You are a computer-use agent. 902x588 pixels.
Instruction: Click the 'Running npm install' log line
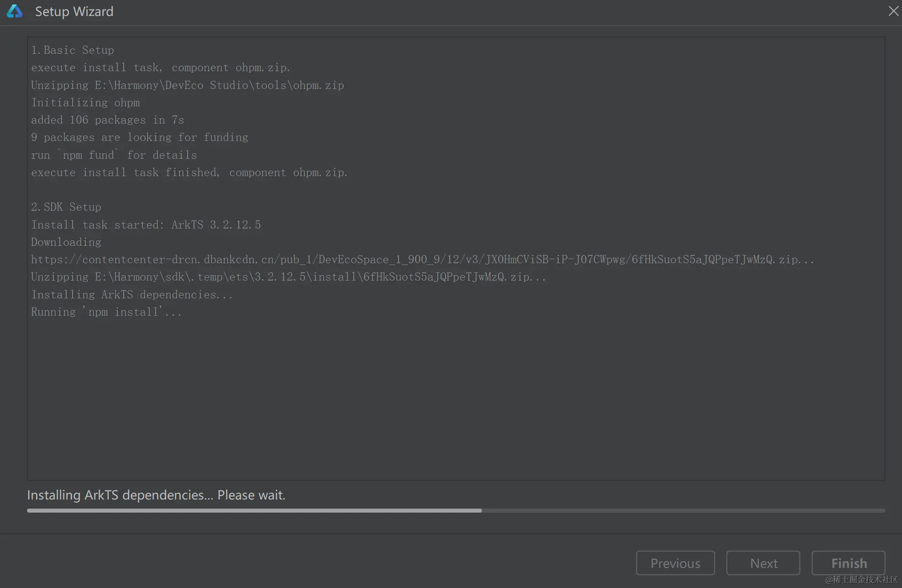pyautogui.click(x=106, y=312)
